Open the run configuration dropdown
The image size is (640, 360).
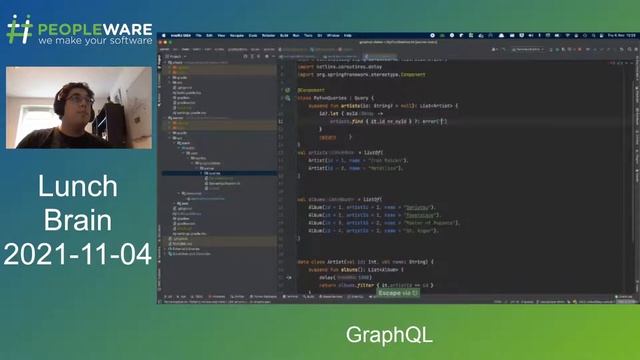coord(529,49)
